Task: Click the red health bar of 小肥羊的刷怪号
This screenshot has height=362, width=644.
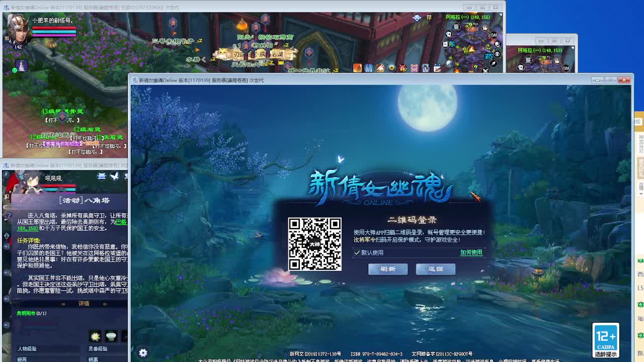Action: click(x=54, y=28)
